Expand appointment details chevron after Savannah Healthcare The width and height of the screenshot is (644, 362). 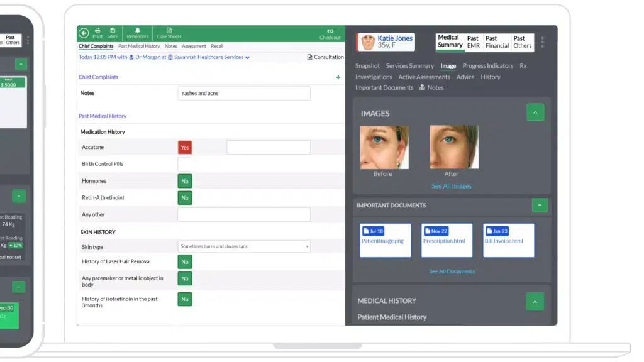[x=247, y=57]
